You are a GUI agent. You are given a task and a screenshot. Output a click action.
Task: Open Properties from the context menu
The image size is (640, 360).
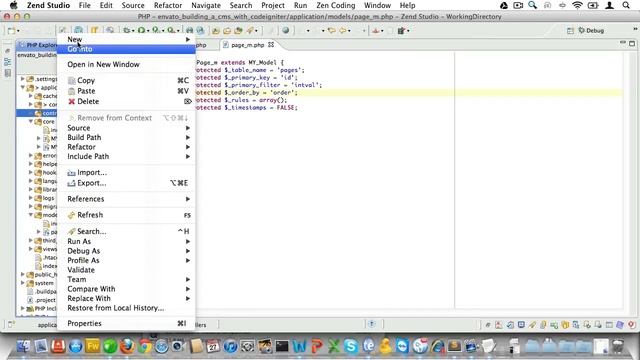pos(126,323)
